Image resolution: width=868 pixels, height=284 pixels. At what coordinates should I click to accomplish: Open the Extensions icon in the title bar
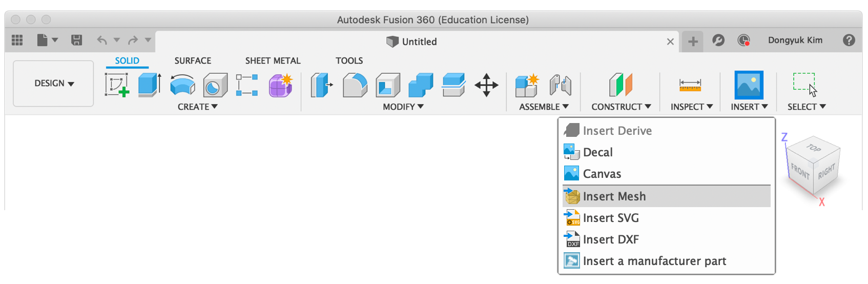718,40
